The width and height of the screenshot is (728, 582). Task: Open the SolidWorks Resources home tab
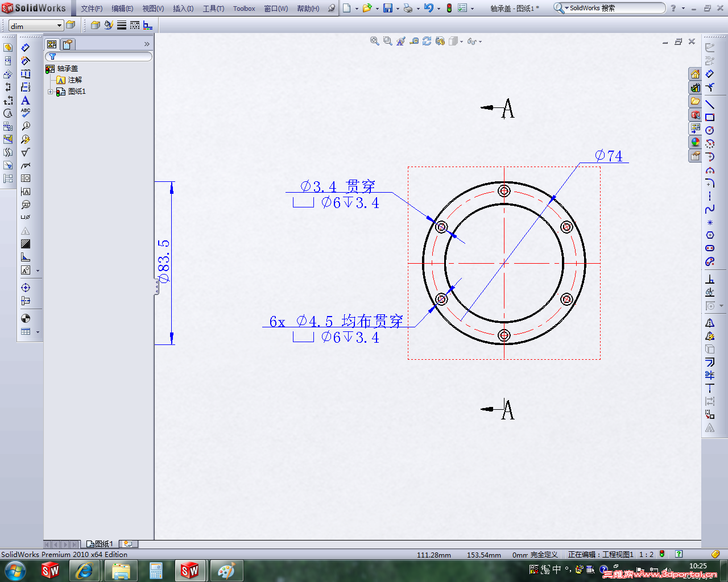[695, 74]
